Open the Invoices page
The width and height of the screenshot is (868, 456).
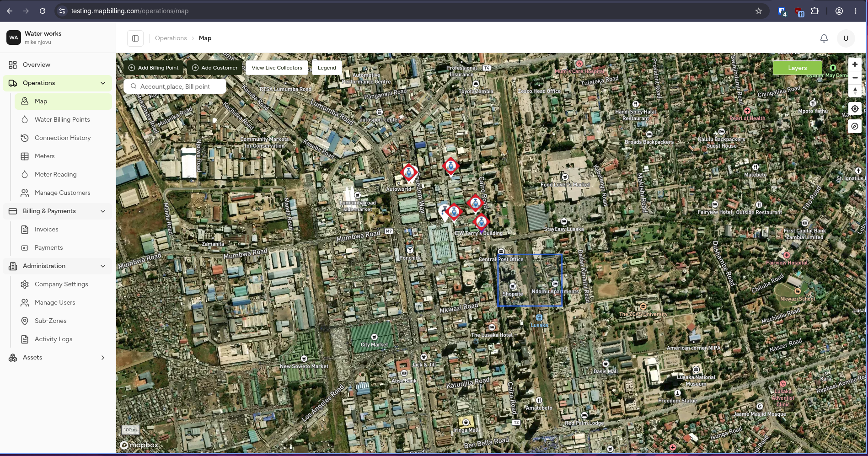tap(63, 230)
